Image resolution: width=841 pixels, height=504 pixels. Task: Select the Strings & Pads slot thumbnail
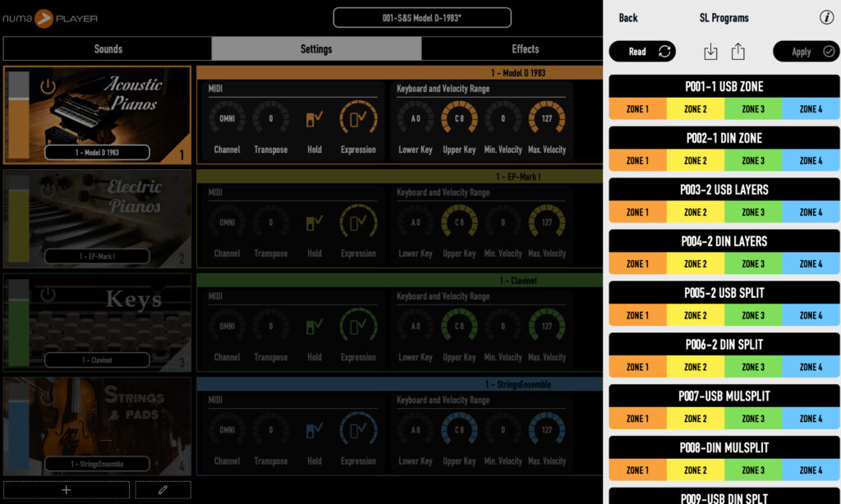coord(97,426)
